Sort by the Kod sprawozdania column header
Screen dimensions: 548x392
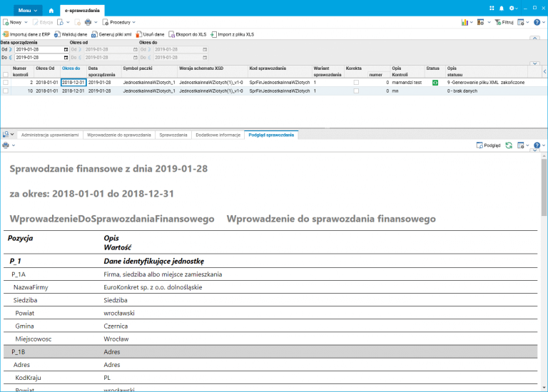pyautogui.click(x=280, y=71)
